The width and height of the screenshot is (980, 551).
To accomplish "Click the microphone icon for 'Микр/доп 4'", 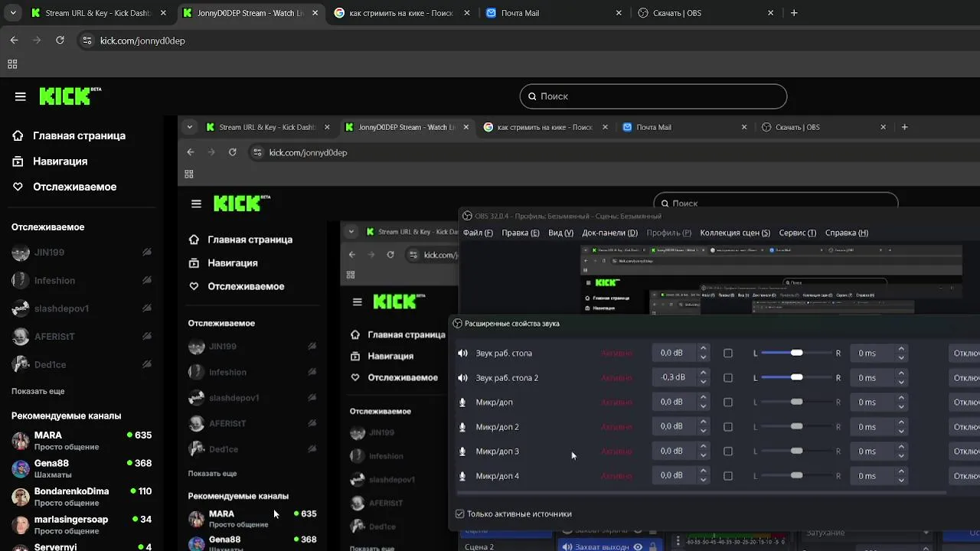I will point(462,476).
